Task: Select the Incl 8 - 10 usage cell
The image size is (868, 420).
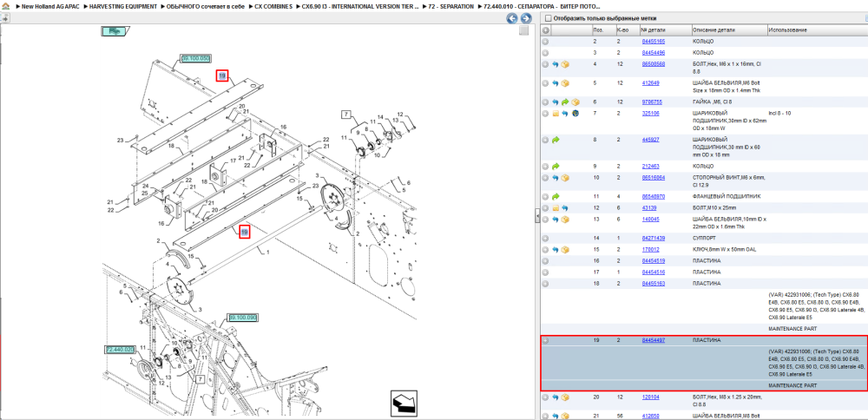Action: [x=780, y=113]
